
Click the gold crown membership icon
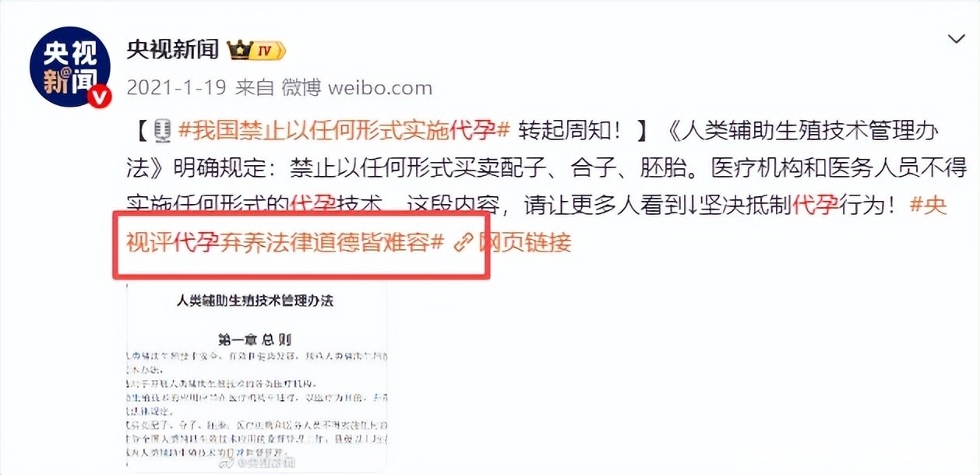click(x=237, y=51)
